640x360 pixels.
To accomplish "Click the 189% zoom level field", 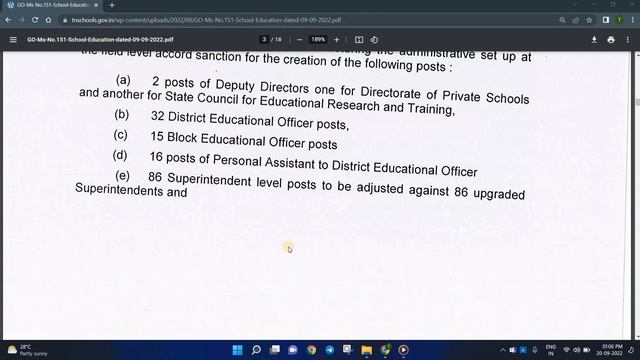I will 318,40.
